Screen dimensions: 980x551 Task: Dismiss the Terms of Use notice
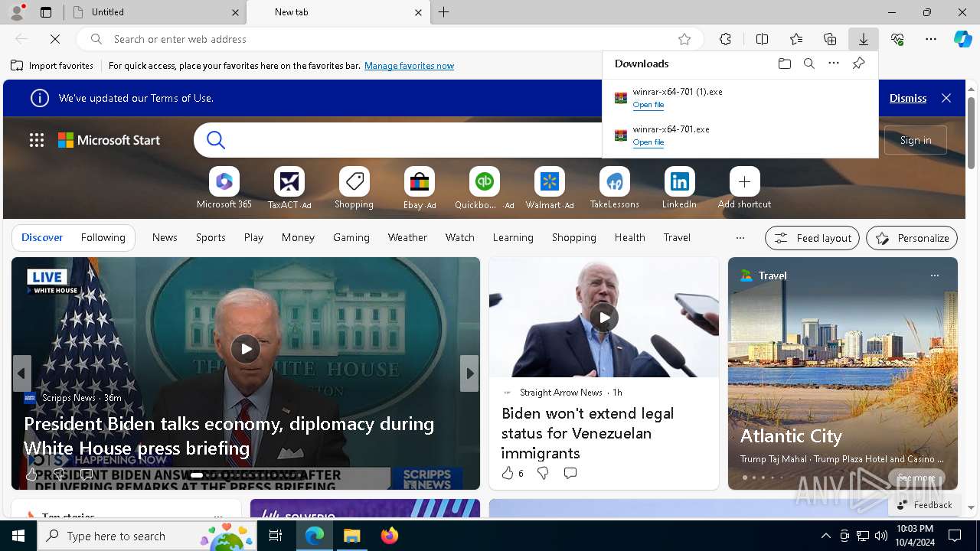(908, 98)
